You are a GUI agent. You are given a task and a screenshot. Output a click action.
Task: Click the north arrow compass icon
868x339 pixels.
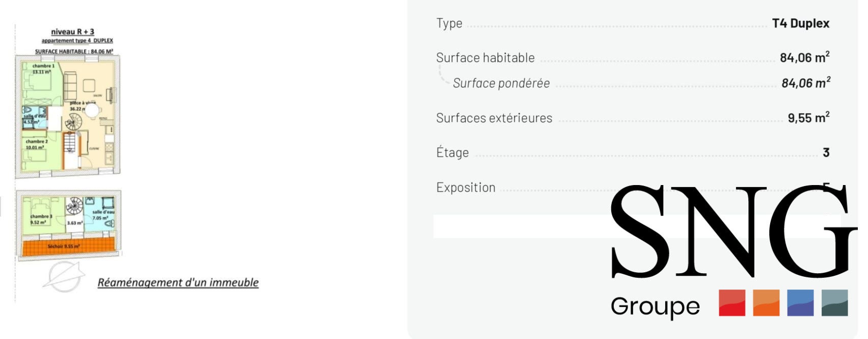tap(64, 276)
